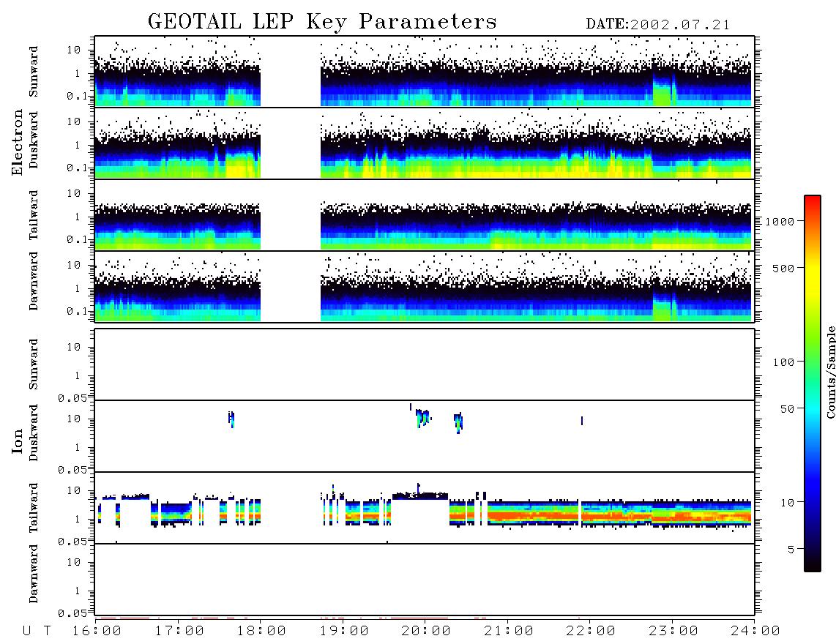
Task: Click the Electron Tailward spectrogram panel
Action: pos(425,215)
